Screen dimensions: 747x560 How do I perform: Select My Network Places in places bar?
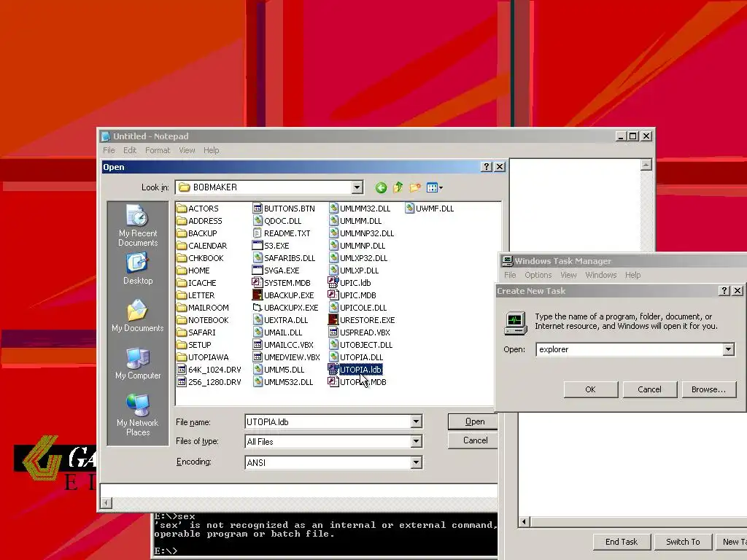point(138,415)
